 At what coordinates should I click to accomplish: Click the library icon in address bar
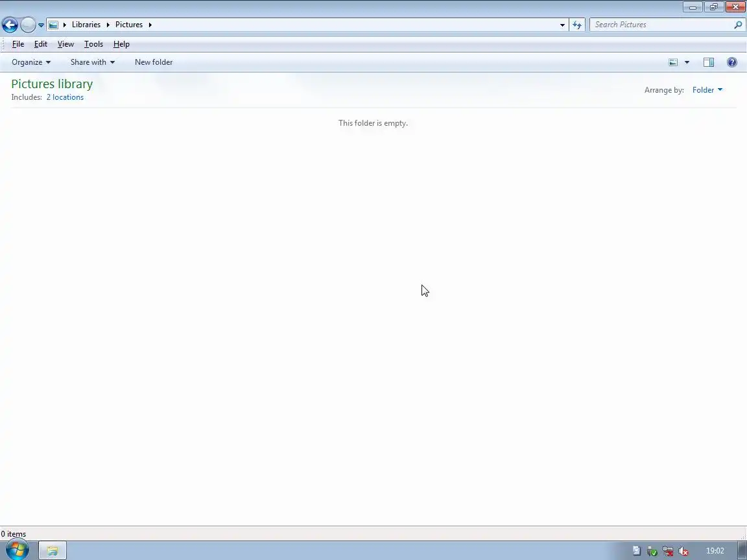(53, 25)
